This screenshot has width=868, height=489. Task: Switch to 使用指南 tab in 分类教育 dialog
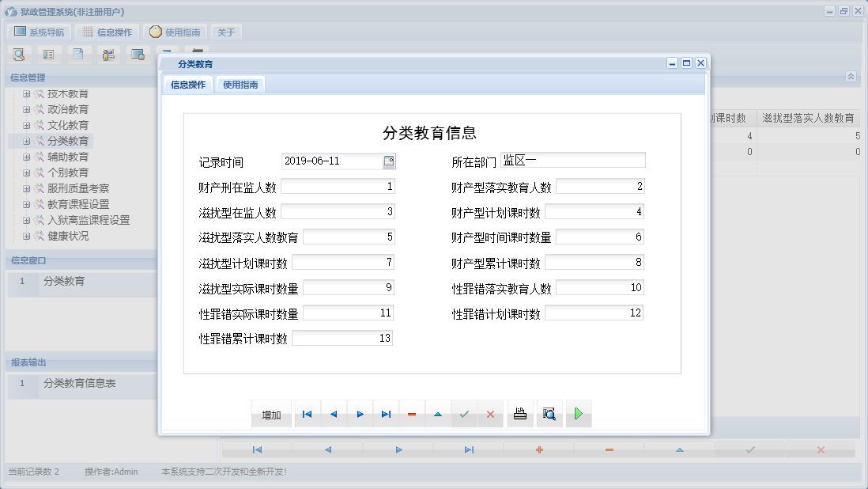pos(240,85)
